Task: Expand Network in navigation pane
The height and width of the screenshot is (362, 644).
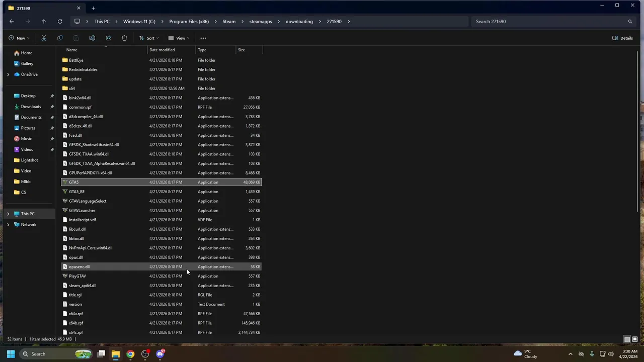Action: tap(8, 225)
